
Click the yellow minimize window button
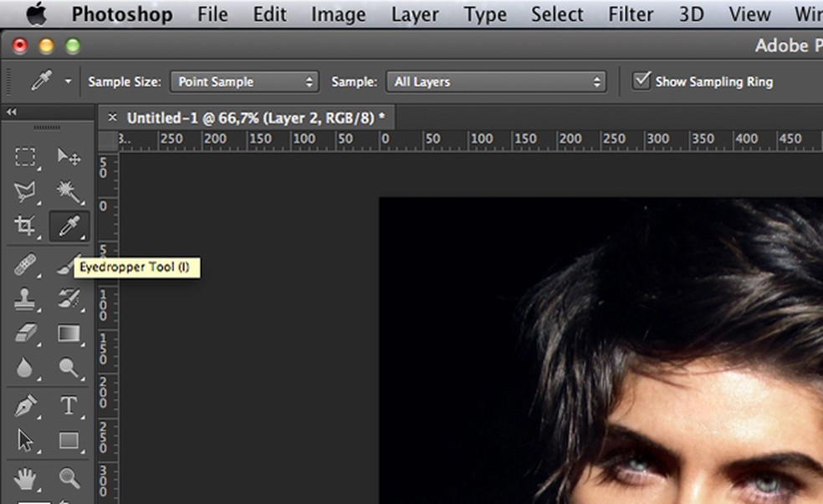(46, 46)
